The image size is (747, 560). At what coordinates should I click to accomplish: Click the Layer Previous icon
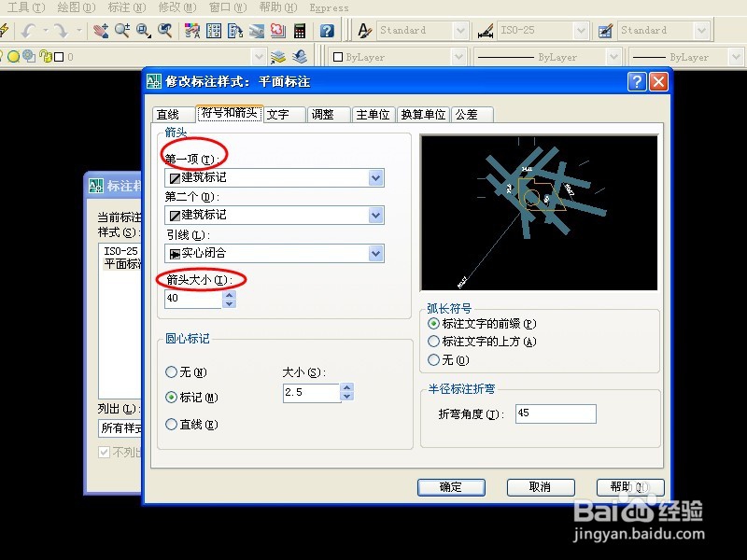tap(300, 57)
